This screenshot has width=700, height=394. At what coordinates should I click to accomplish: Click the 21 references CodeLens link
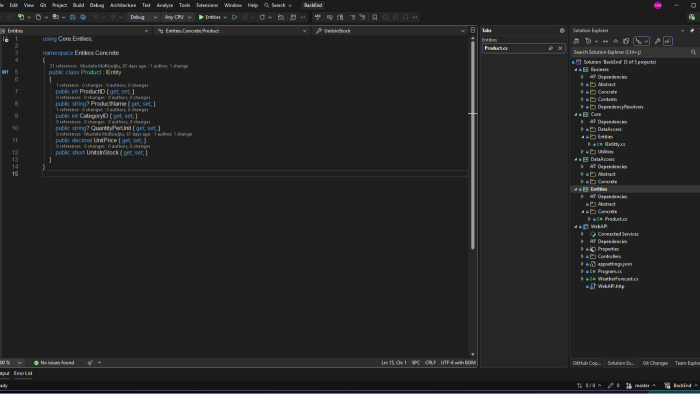(x=63, y=66)
